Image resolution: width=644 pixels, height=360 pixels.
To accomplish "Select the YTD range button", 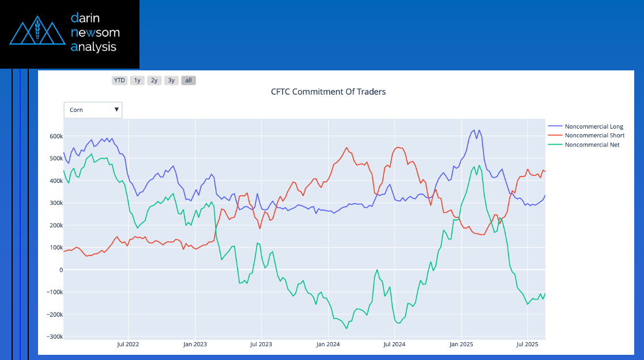I will (x=119, y=81).
